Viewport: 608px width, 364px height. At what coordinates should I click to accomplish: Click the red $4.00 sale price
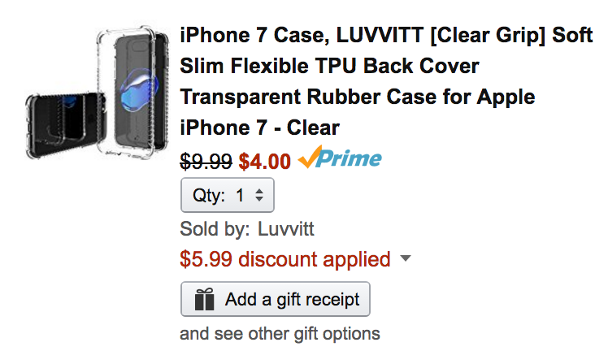coord(264,161)
